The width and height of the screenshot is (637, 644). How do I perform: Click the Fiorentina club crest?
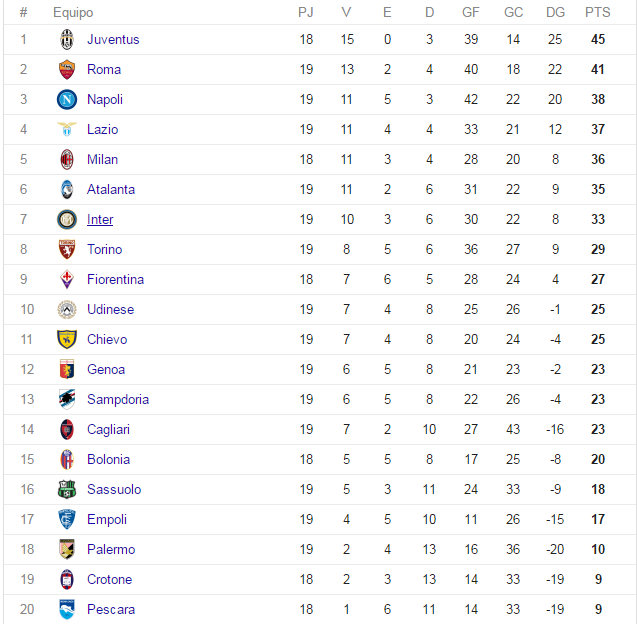67,279
